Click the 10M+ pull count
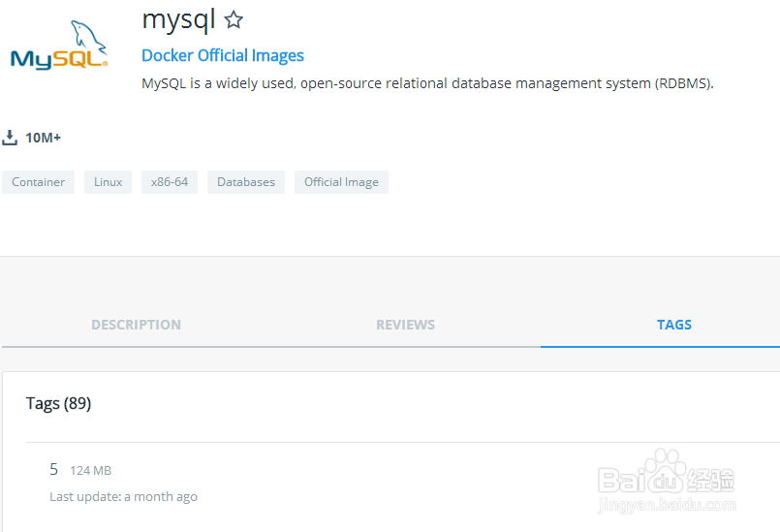Screen dimensions: 780x532 (44, 138)
